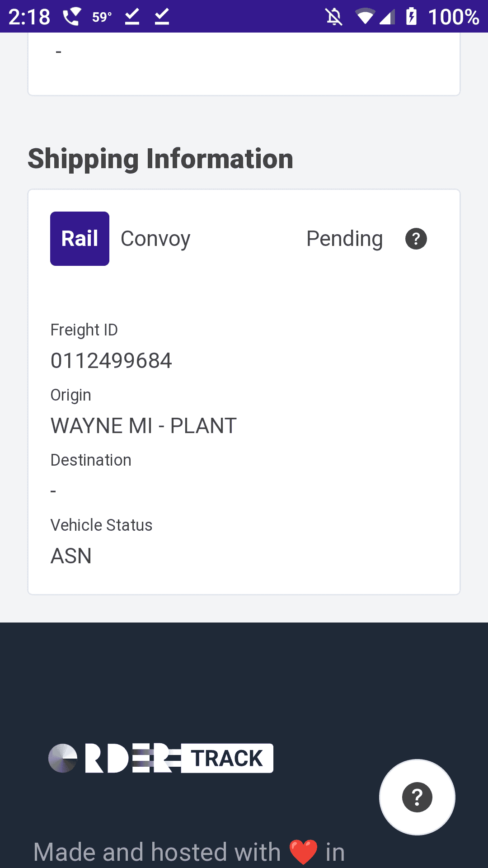This screenshot has height=868, width=488.
Task: Tap the Wi-Fi status icon
Action: point(364,17)
